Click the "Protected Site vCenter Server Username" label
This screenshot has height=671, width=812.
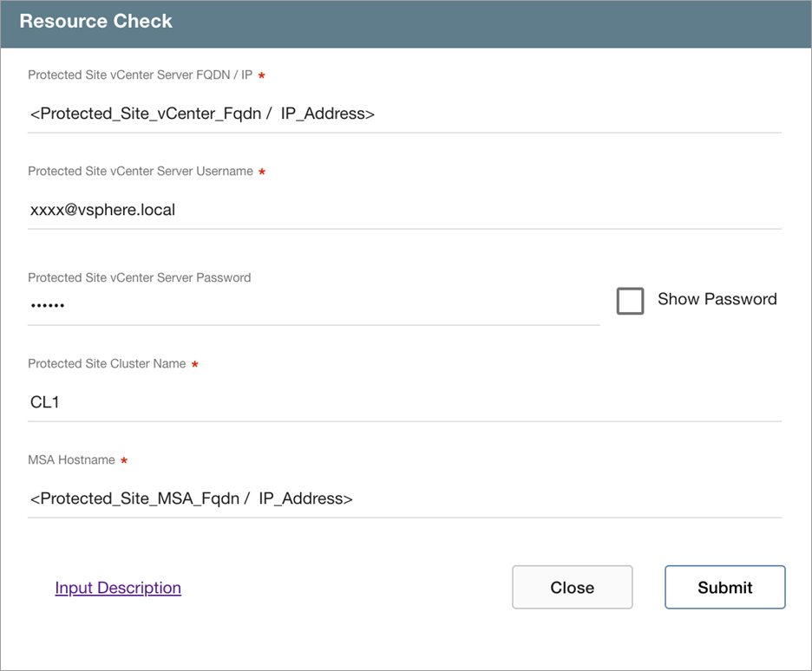[140, 172]
